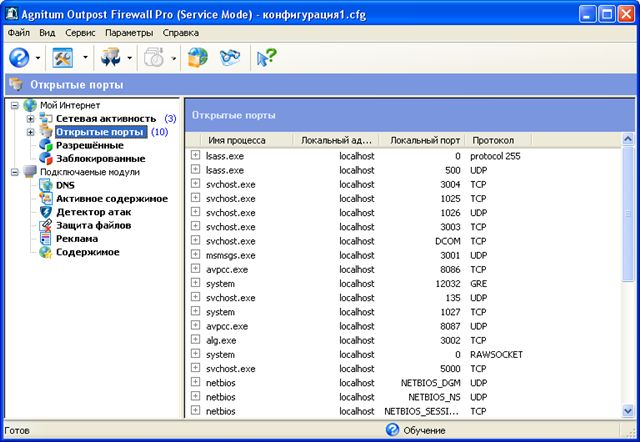
Task: Click the Активное содержимое plugin icon
Action: click(46, 199)
